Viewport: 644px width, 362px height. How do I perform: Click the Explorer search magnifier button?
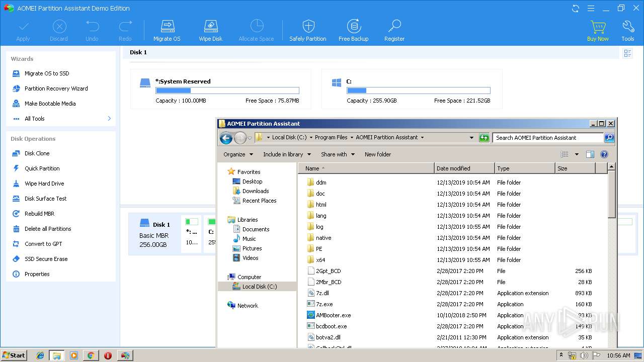coord(609,137)
